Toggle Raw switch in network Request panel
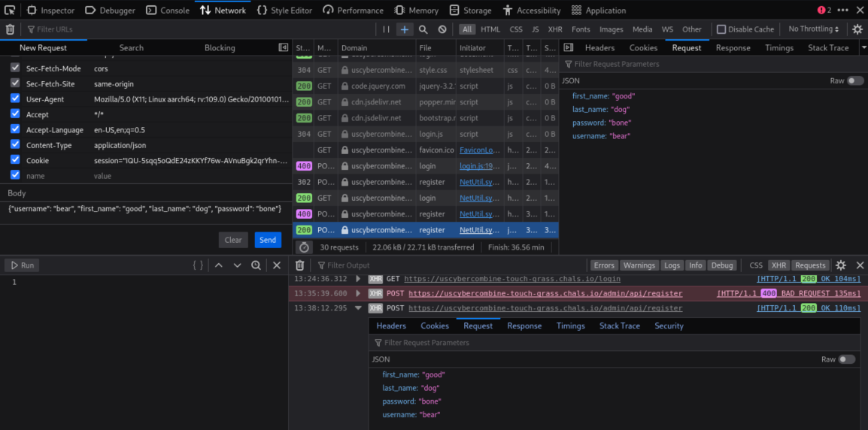This screenshot has width=868, height=430. pos(855,80)
